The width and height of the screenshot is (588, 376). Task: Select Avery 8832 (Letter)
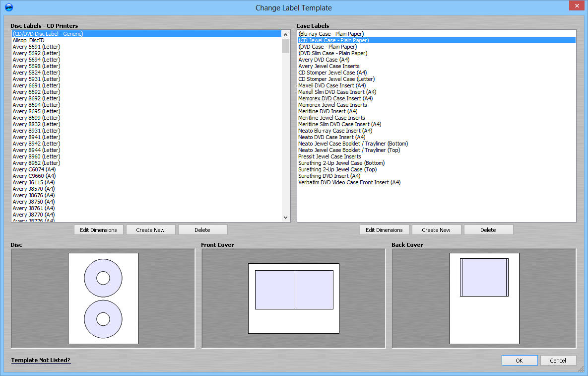coord(146,124)
